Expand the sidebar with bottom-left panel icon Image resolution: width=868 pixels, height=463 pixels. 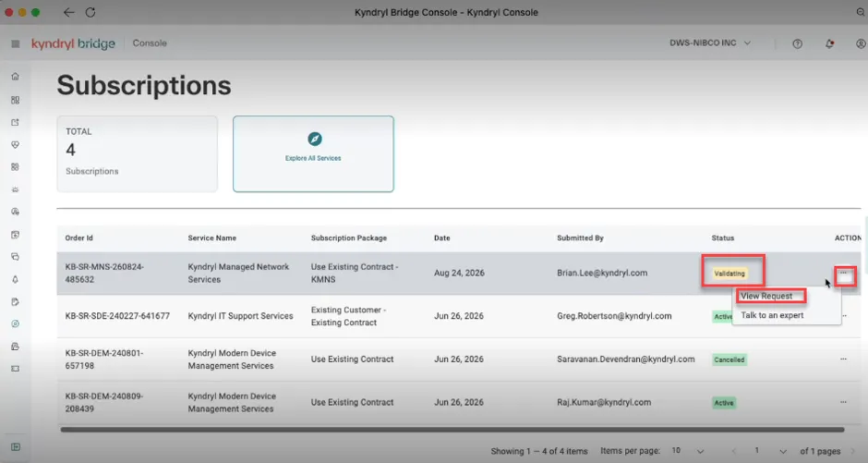[x=16, y=447]
